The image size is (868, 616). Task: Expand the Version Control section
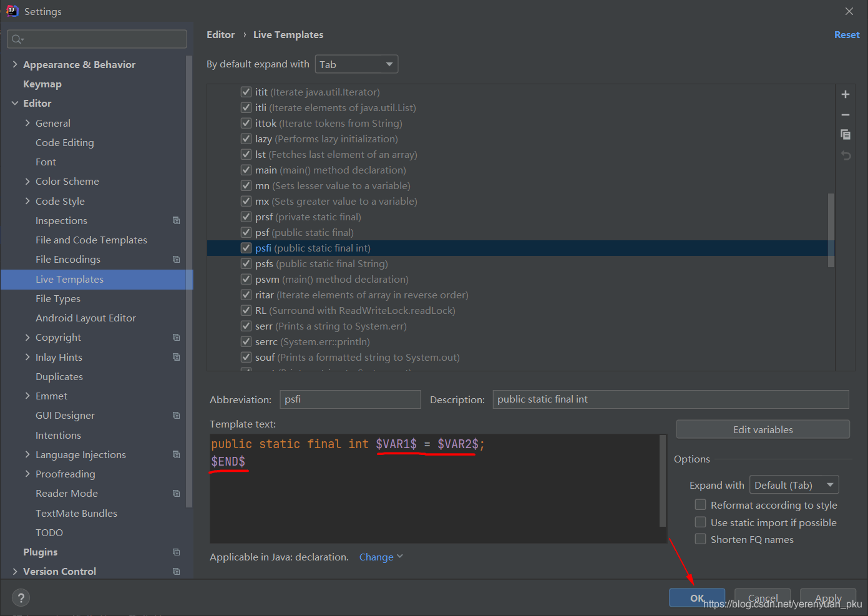(x=15, y=571)
